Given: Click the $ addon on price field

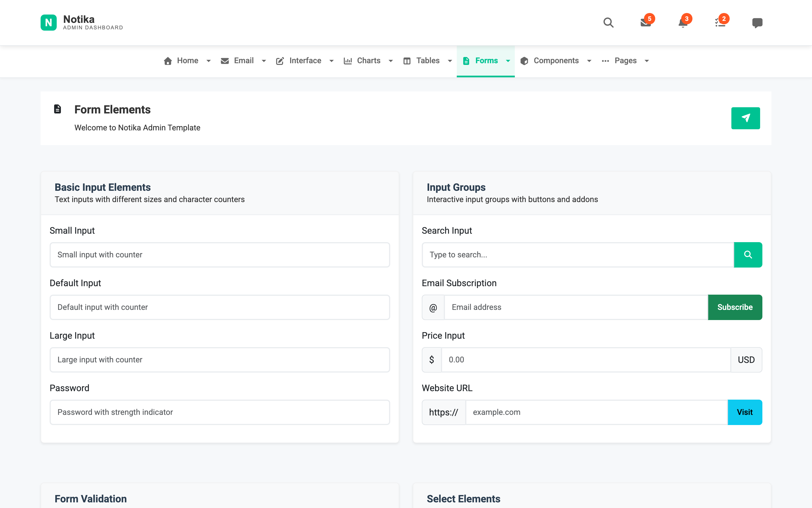Looking at the screenshot, I should 432,360.
